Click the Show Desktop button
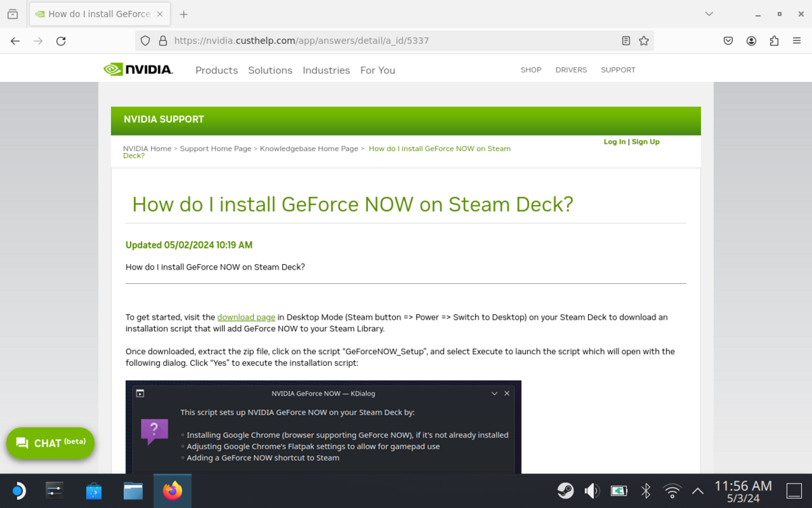 794,491
